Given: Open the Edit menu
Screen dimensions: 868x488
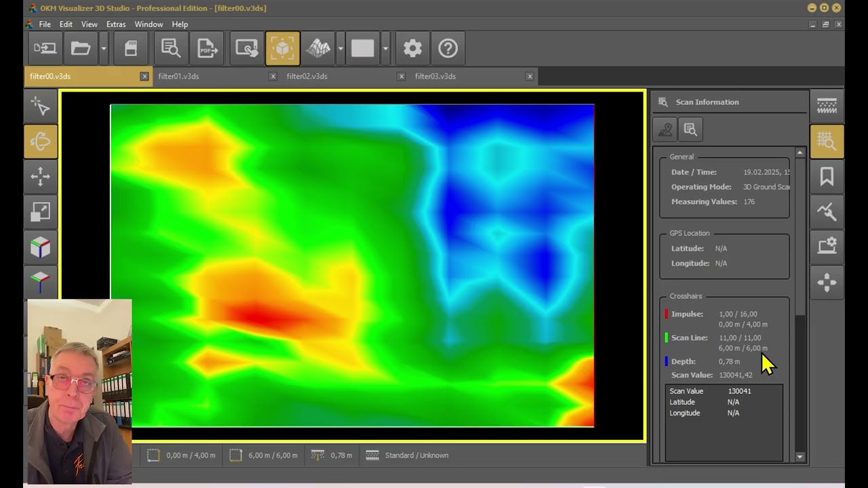Looking at the screenshot, I should pyautogui.click(x=66, y=24).
